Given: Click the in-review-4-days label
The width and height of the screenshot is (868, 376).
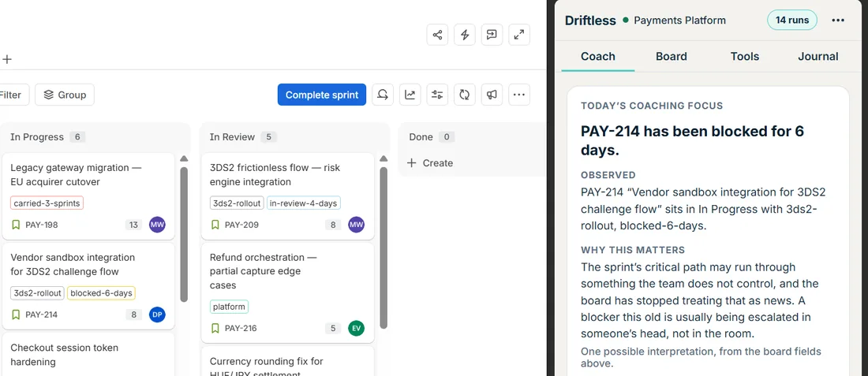Looking at the screenshot, I should (x=303, y=203).
